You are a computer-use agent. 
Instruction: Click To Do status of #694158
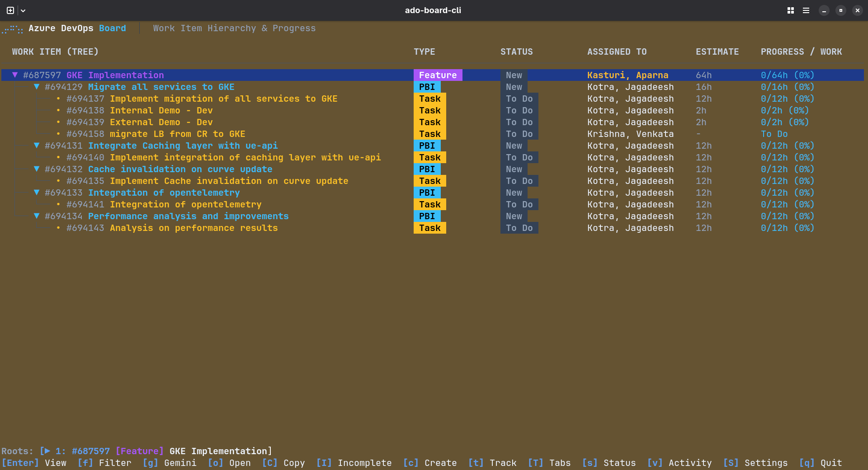click(x=519, y=134)
